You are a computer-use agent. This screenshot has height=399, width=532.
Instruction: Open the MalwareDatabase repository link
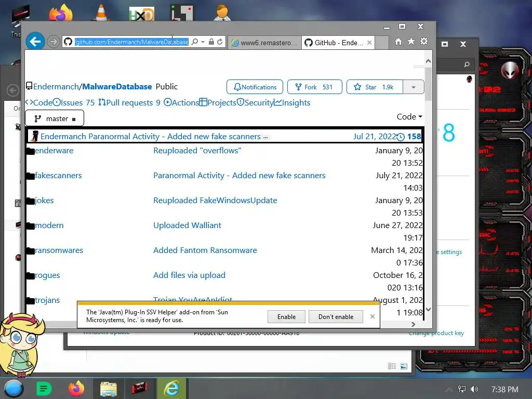coord(117,87)
